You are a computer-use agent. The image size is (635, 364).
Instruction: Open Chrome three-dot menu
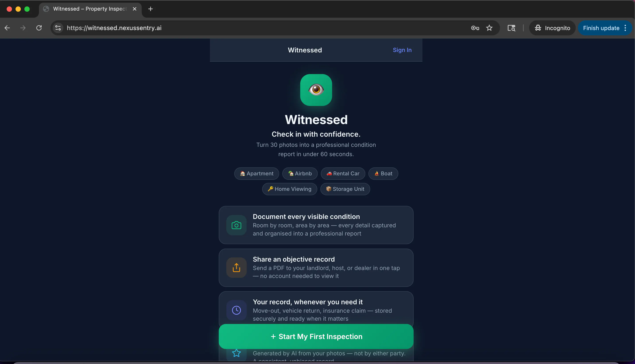pos(625,28)
